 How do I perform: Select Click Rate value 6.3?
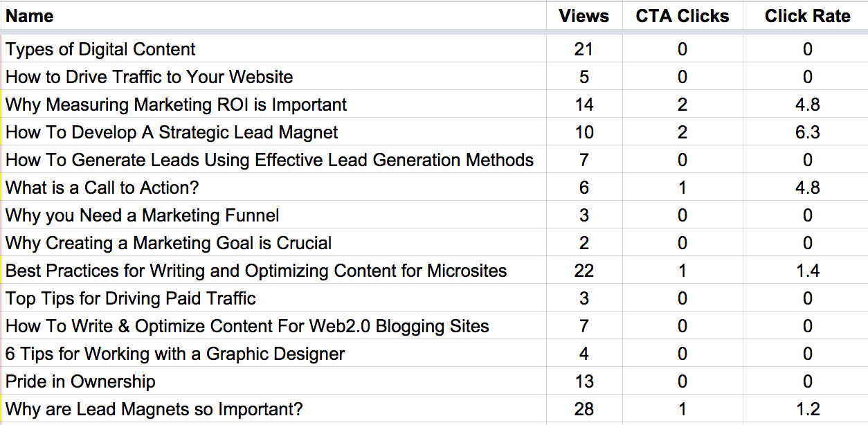807,132
